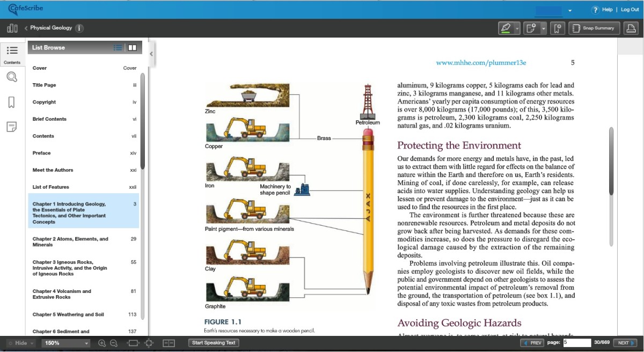Start Speaking Text
644x352 pixels.
pos(214,343)
